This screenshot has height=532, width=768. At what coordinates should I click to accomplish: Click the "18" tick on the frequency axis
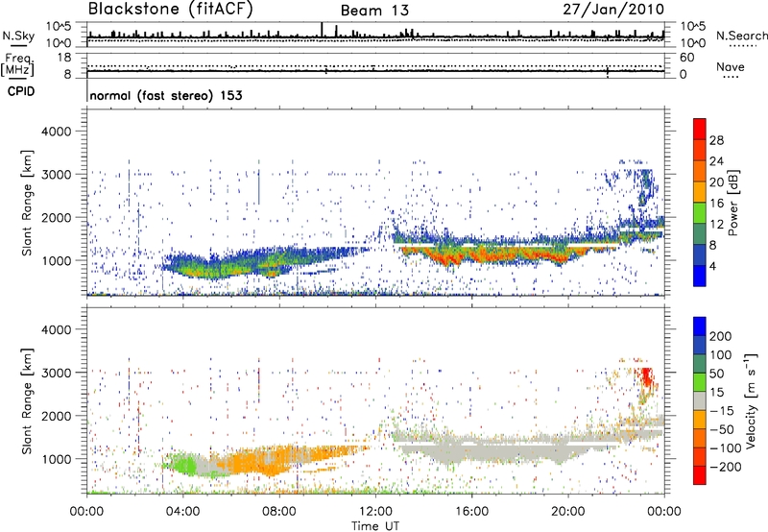[x=64, y=58]
